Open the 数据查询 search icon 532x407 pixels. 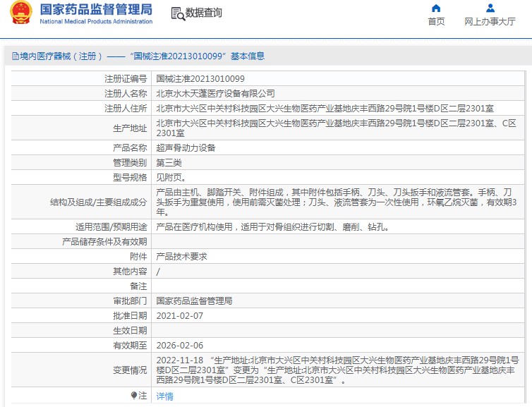[x=178, y=13]
